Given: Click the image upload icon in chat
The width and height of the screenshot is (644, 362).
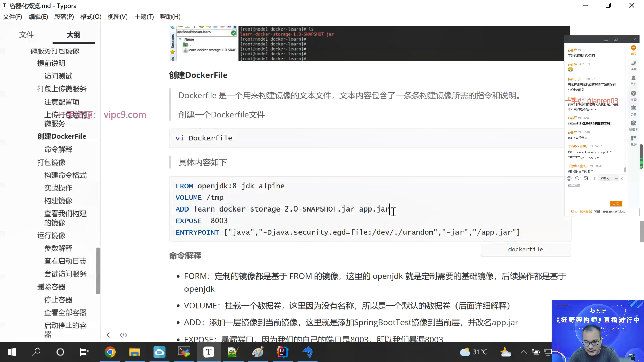Looking at the screenshot, I should coord(586,179).
